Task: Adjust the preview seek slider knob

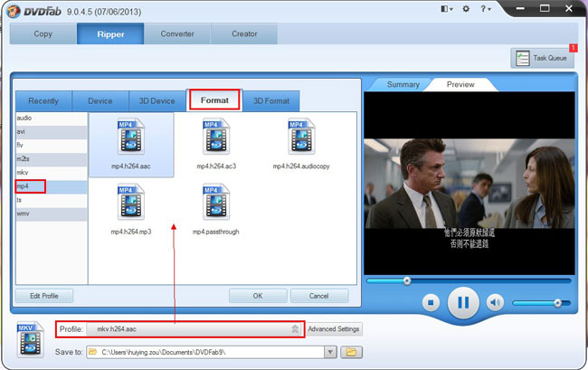Action: click(407, 280)
